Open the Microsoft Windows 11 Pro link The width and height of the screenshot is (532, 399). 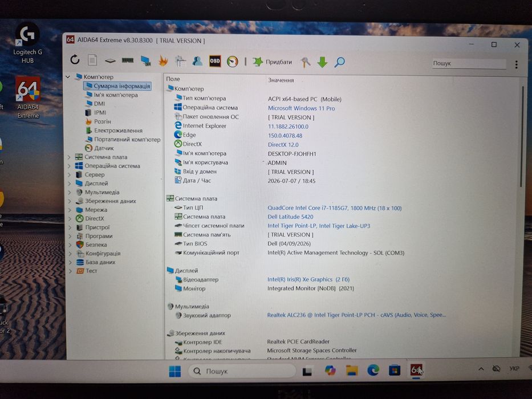(301, 108)
